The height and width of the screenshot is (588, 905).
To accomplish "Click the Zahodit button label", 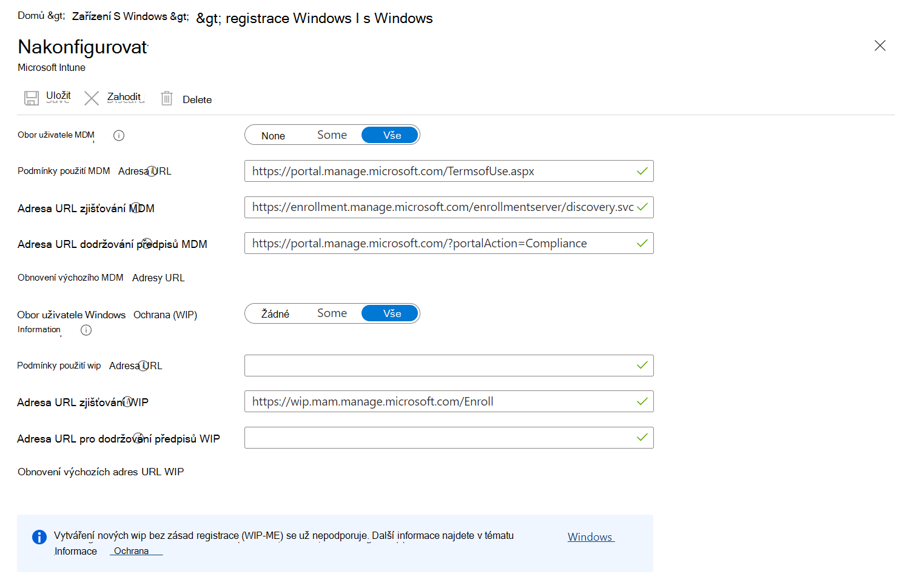I will 124,97.
